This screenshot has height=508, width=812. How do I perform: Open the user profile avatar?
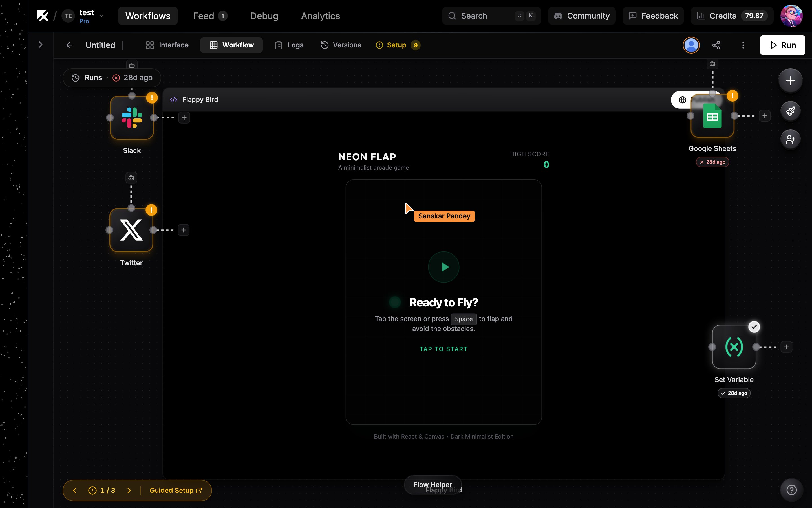[x=791, y=16]
